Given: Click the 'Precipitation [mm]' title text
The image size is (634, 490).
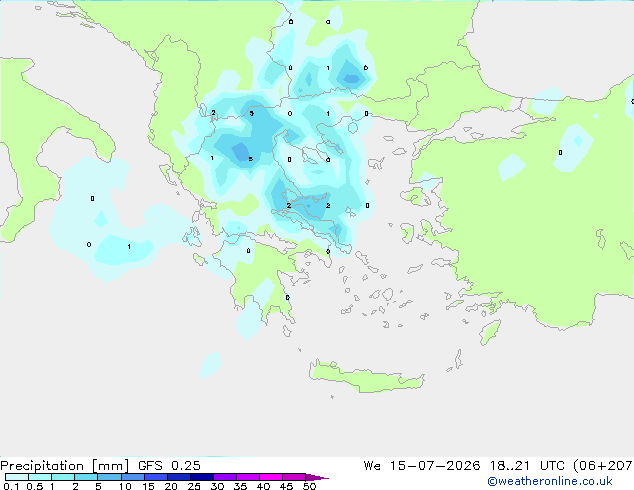Looking at the screenshot, I should pos(64,466).
